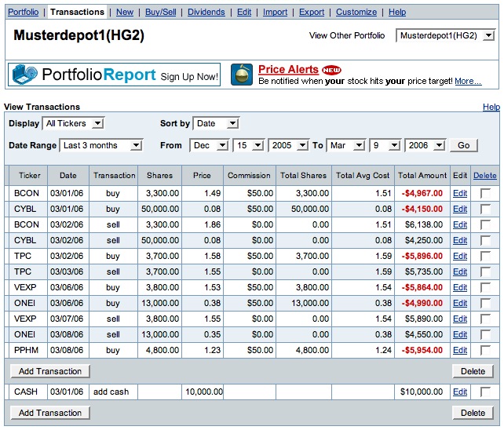This screenshot has height=430, width=504.
Task: Tick delete checkbox for TPC sell row
Action: [x=485, y=271]
